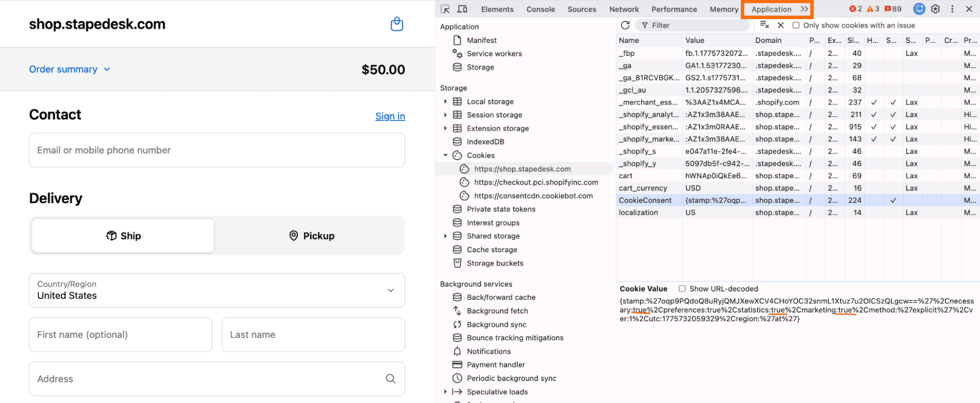Expand Session storage tree node
Image resolution: width=980 pixels, height=403 pixels.
(x=445, y=115)
